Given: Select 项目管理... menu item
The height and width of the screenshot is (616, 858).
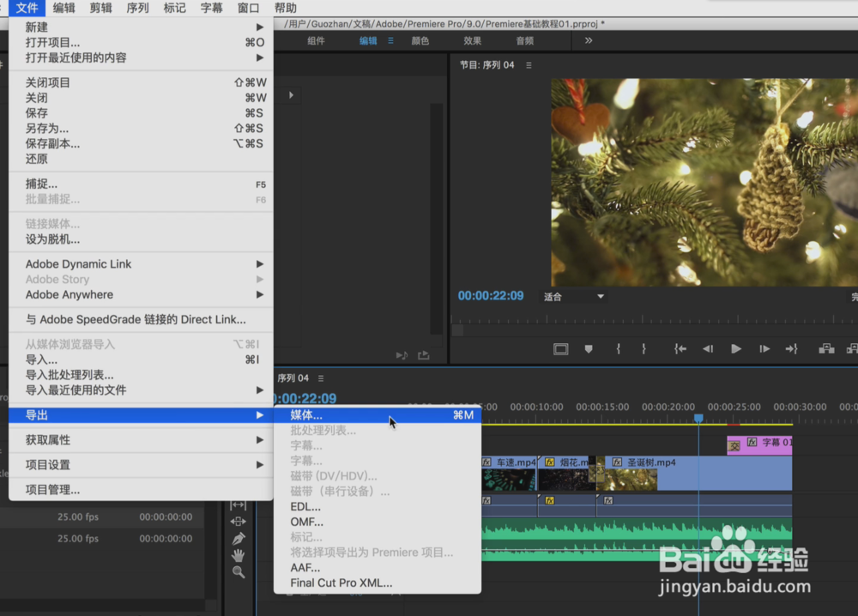Looking at the screenshot, I should (141, 490).
